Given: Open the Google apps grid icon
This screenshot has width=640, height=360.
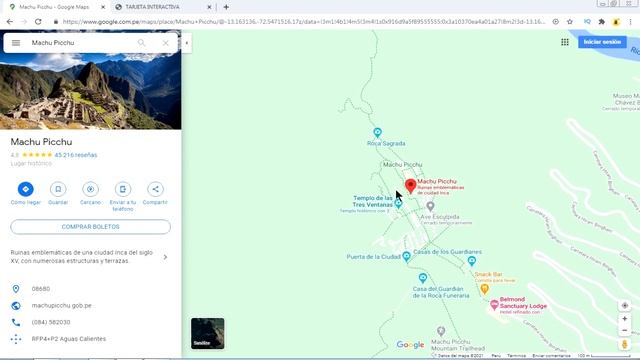Looking at the screenshot, I should [x=565, y=42].
